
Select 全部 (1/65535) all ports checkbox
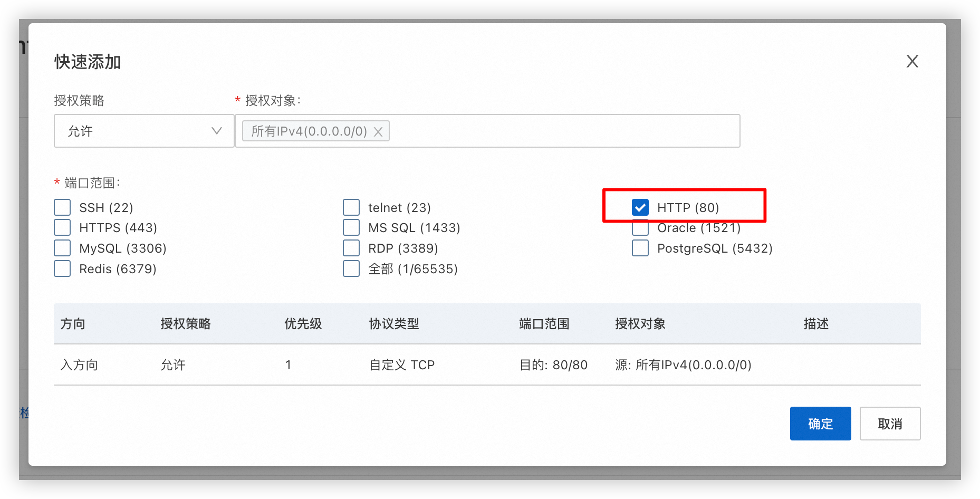pyautogui.click(x=351, y=268)
